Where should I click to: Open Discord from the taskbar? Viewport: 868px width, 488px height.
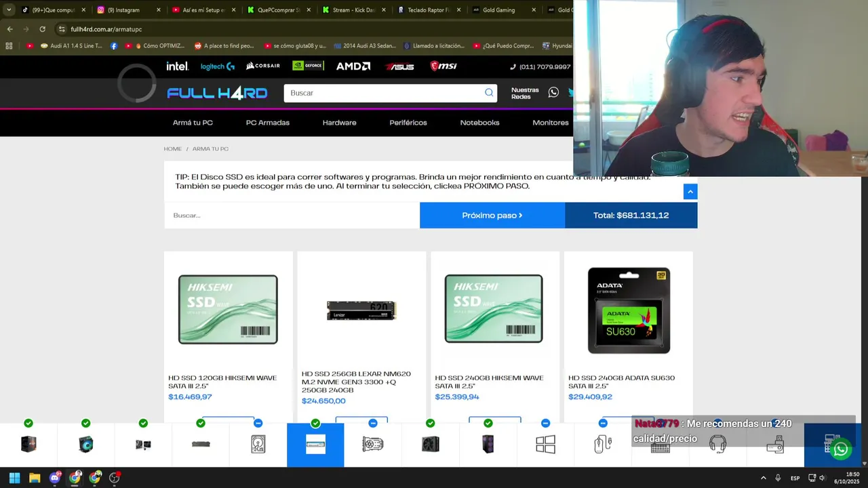54,478
